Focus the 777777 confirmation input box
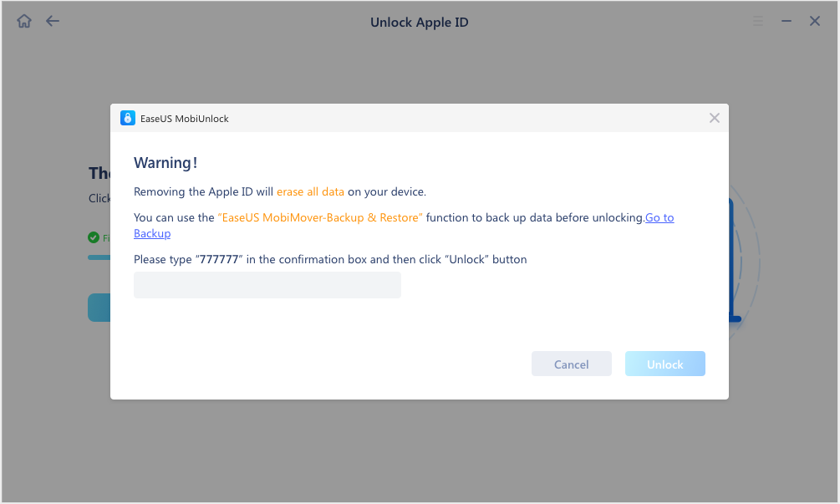The width and height of the screenshot is (840, 504). pos(267,285)
